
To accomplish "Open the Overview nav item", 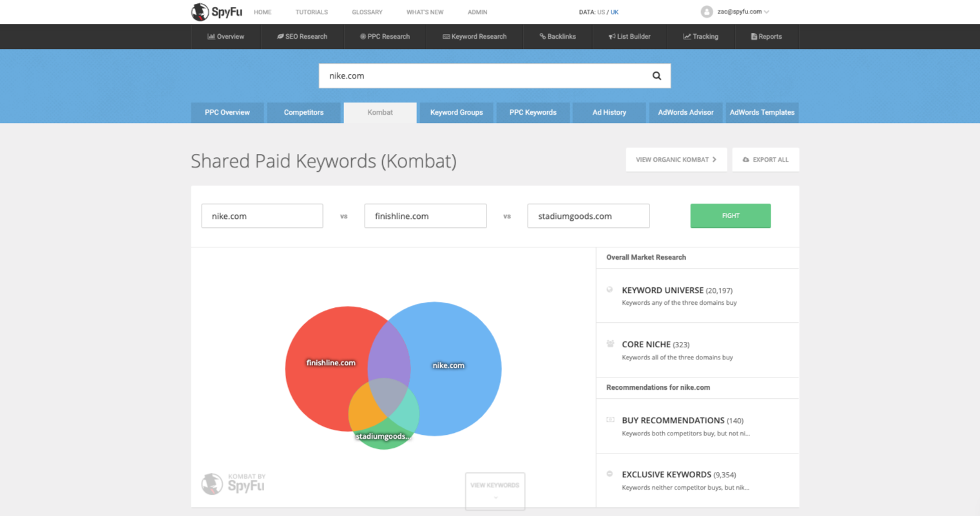I will 226,37.
